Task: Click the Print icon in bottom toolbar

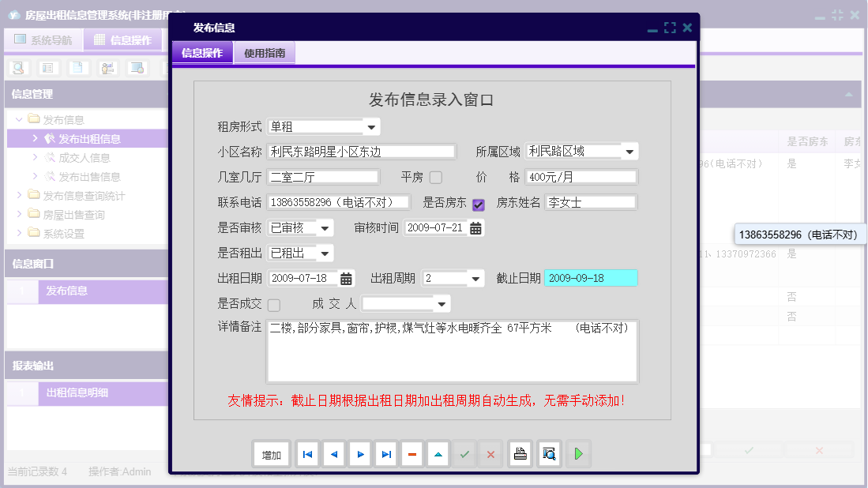Action: point(520,453)
